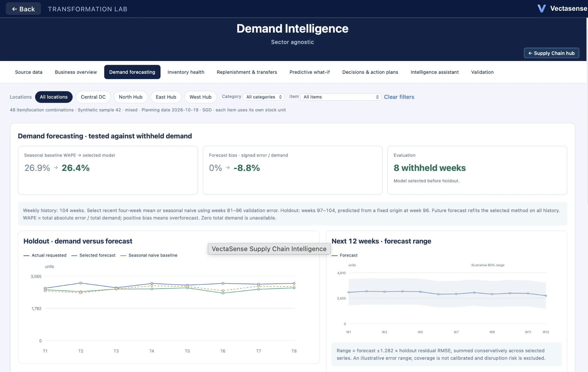588x372 pixels.
Task: Click the Holdout demand versus forecast heading
Action: [x=78, y=241]
